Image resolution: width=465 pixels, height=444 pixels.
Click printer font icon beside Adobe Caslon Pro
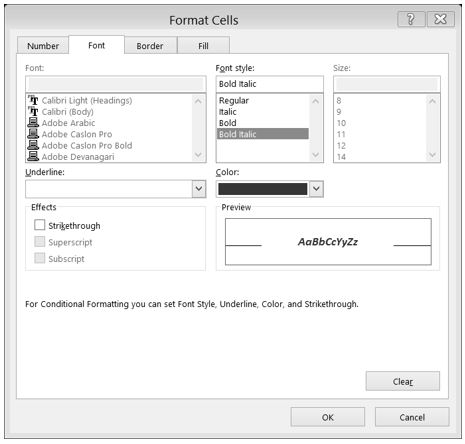(33, 134)
